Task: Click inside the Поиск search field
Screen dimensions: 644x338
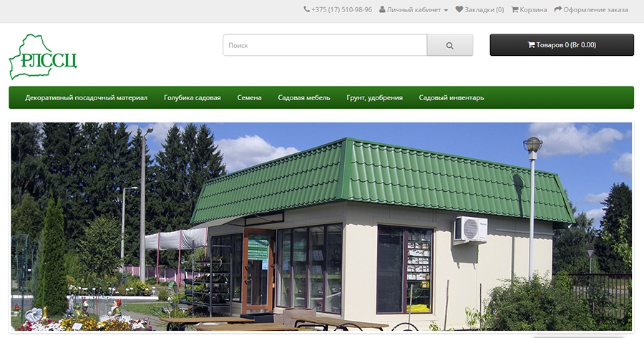Action: click(x=325, y=45)
